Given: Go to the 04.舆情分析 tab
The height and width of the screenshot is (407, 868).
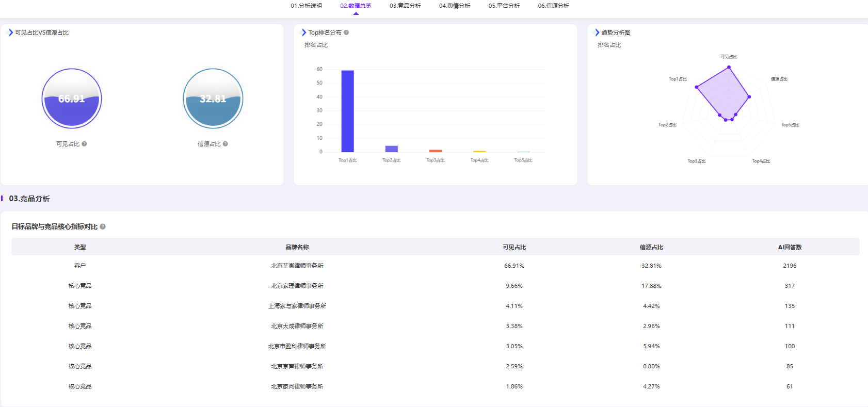Looking at the screenshot, I should (x=455, y=6).
